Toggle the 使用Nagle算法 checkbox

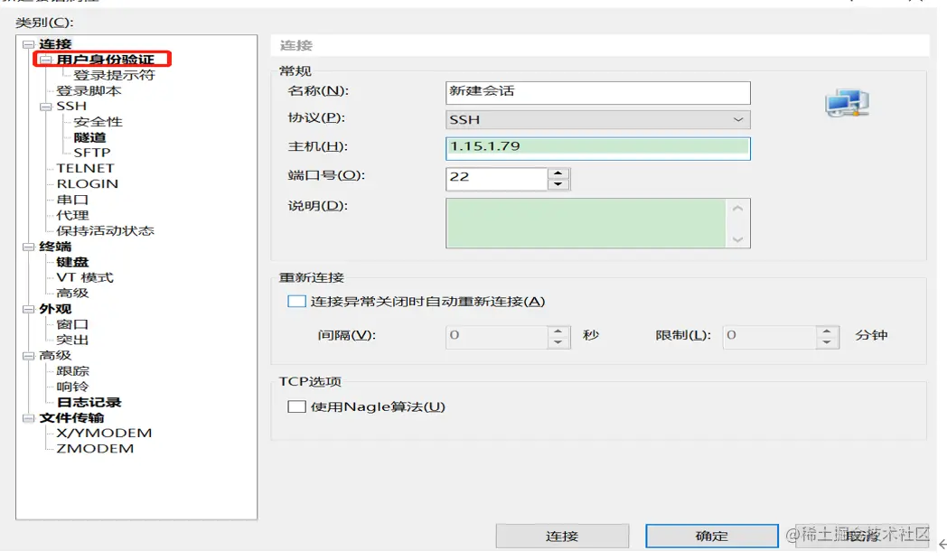pyautogui.click(x=296, y=406)
